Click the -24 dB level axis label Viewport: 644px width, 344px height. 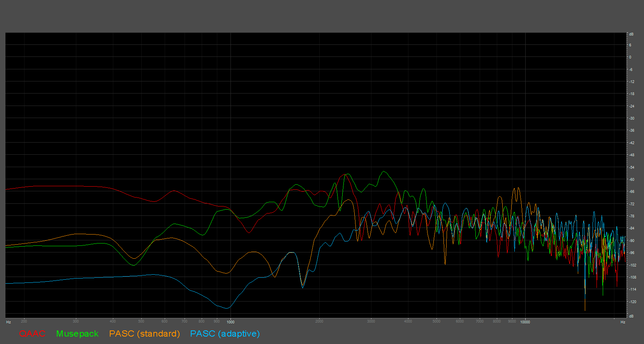point(632,106)
